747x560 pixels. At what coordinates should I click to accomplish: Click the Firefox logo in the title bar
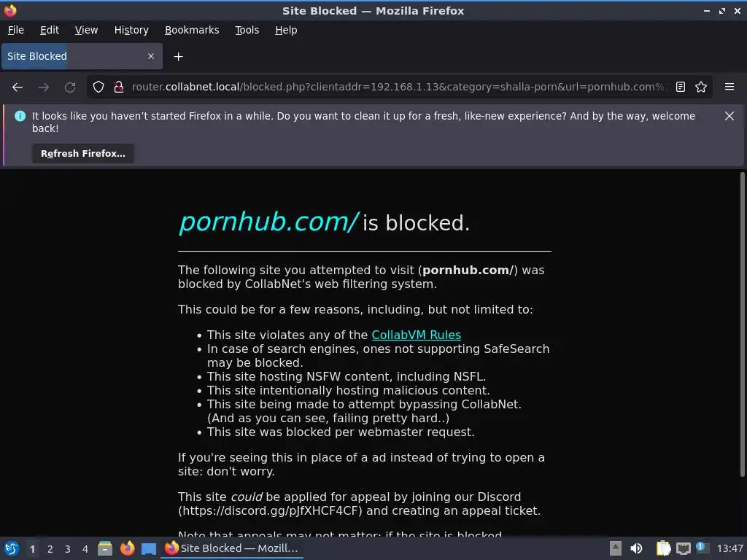(10, 10)
